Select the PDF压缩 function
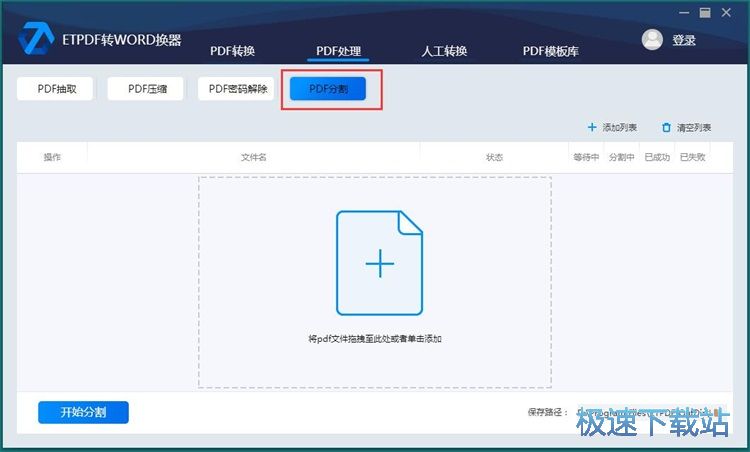Viewport: 750px width, 452px height. [x=145, y=89]
